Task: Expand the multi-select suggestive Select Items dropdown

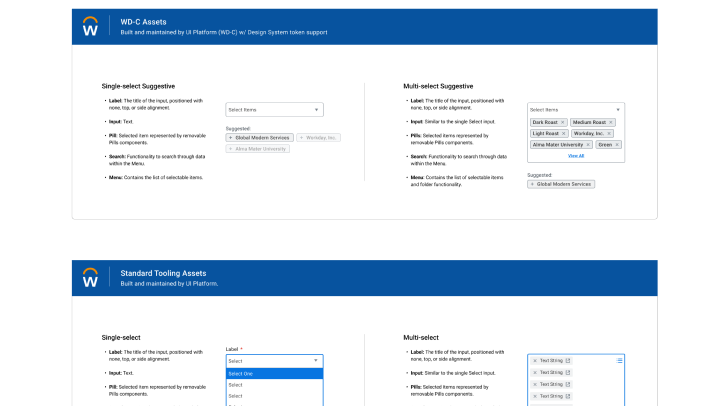Action: (x=618, y=109)
